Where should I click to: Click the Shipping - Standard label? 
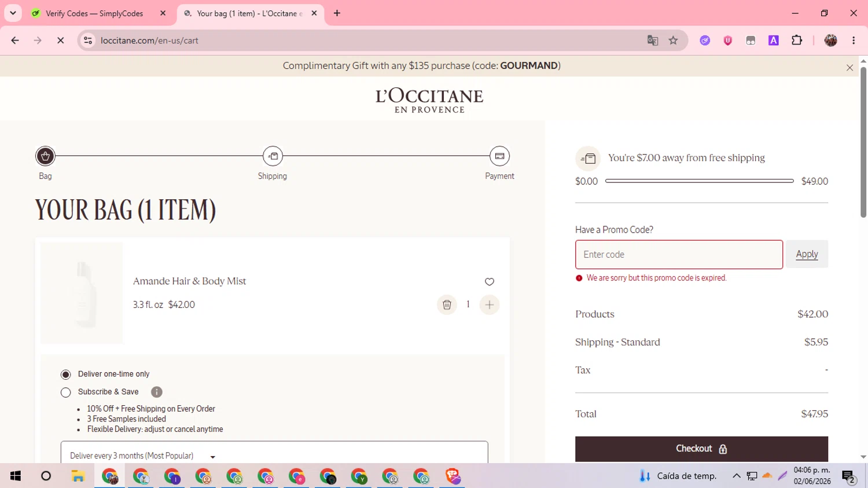click(617, 342)
